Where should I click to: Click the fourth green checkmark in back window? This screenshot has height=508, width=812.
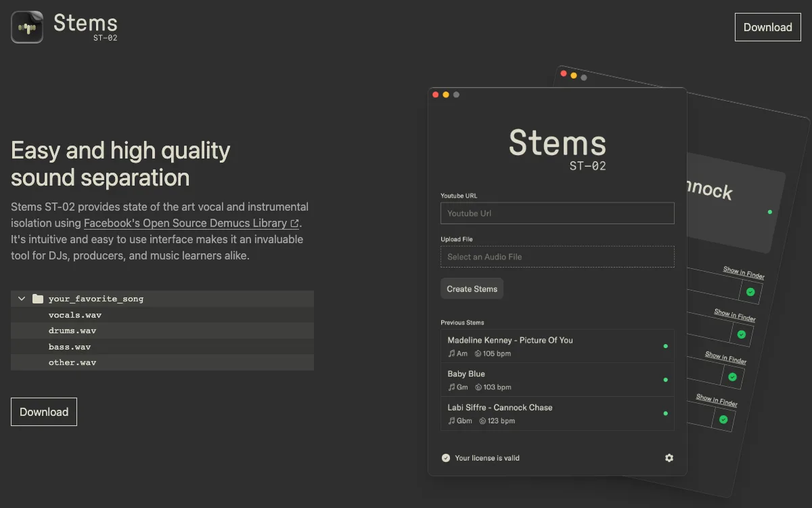723,420
